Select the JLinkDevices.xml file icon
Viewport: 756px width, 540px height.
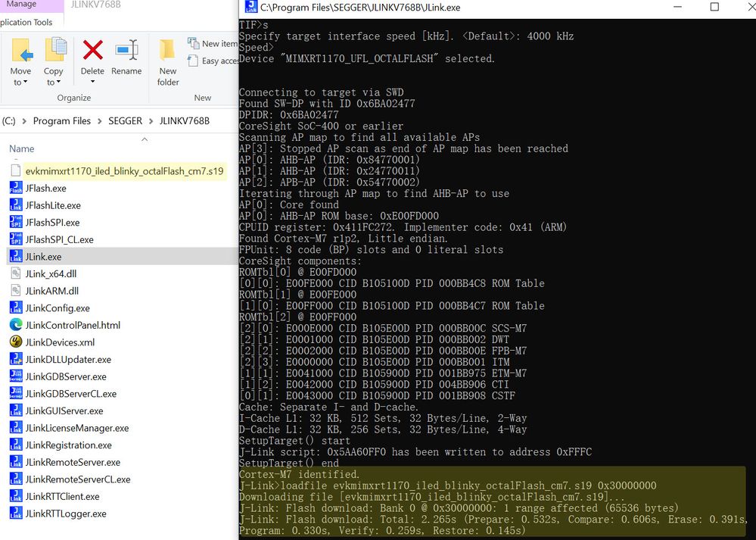pos(16,342)
